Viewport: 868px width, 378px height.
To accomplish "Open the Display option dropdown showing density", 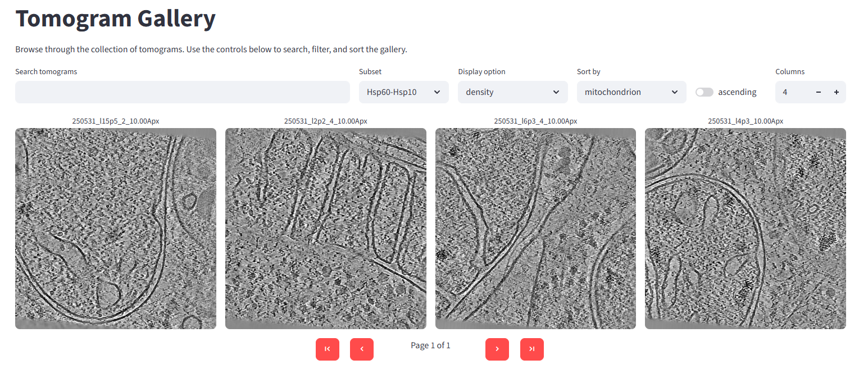I will coord(513,92).
